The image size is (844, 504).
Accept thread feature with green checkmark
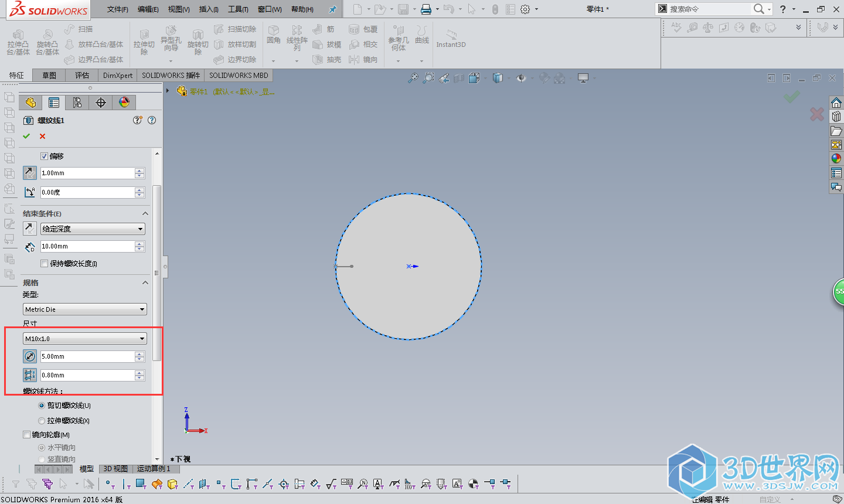pyautogui.click(x=26, y=136)
